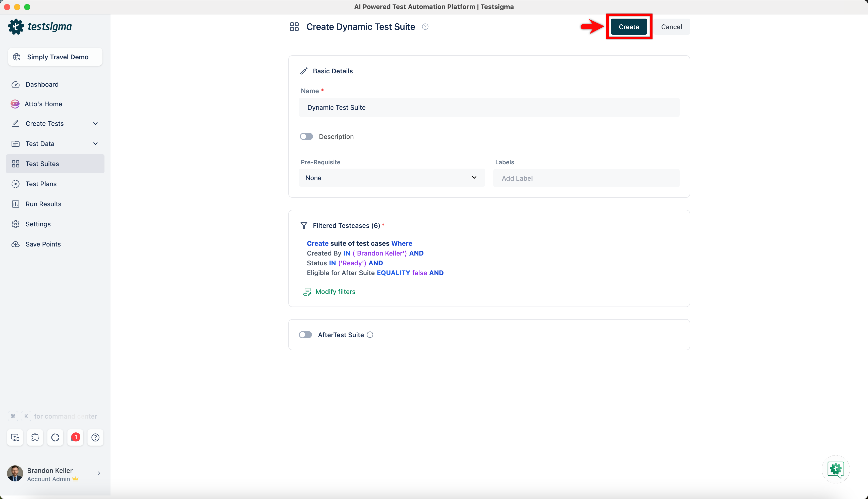Open Save Points in the sidebar
The height and width of the screenshot is (499, 868).
click(43, 244)
